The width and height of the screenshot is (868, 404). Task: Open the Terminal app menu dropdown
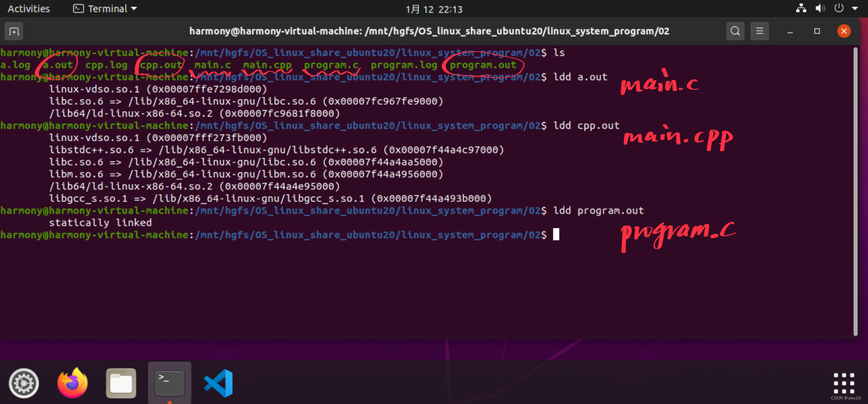(105, 9)
